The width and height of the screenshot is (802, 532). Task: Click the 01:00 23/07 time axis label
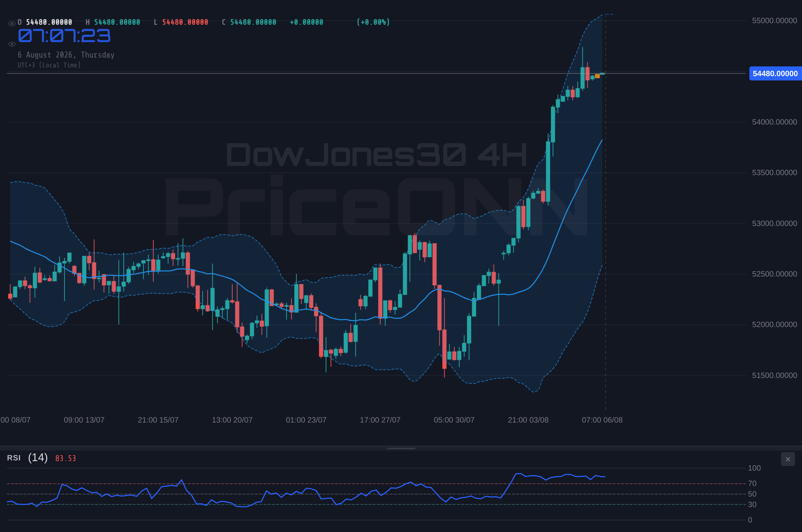click(306, 420)
